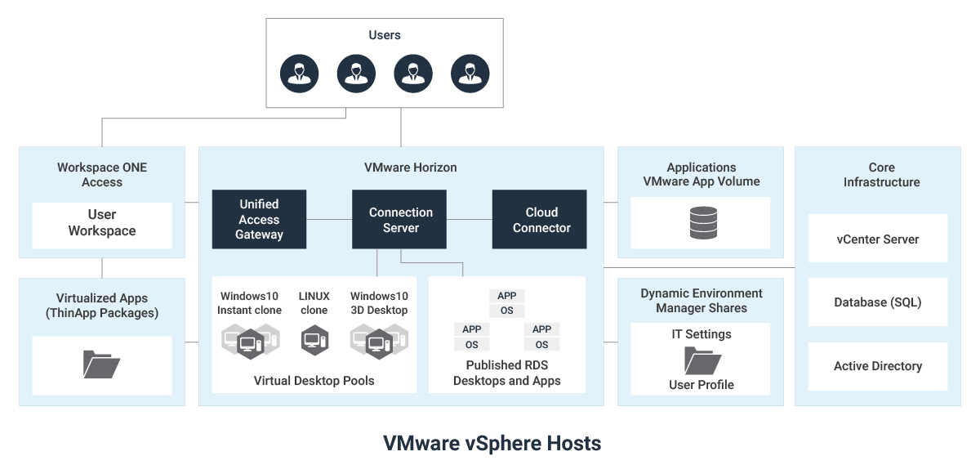Click the Core Infrastructure title
This screenshot has height=474, width=980.
click(882, 175)
